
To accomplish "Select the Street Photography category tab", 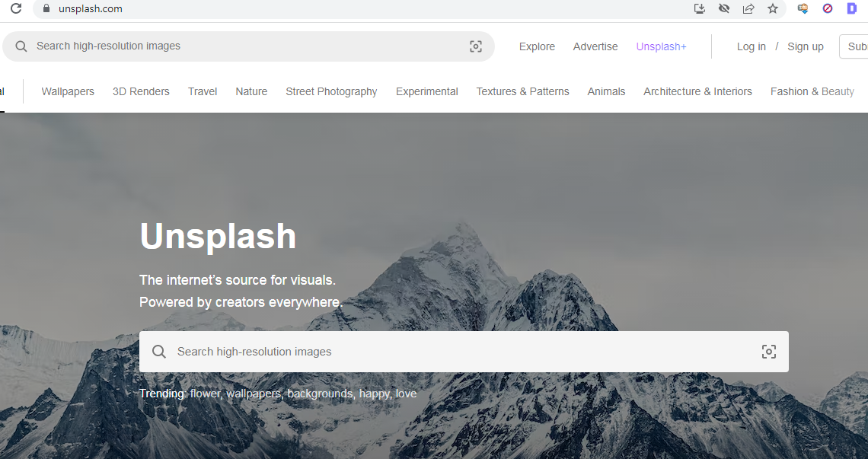I will (x=331, y=91).
